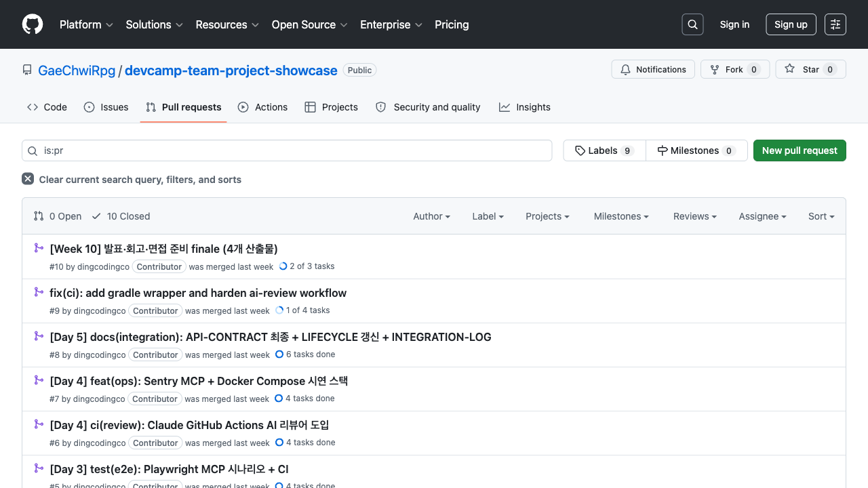868x488 pixels.
Task: Open the Reviews filter dropdown
Action: 695,216
